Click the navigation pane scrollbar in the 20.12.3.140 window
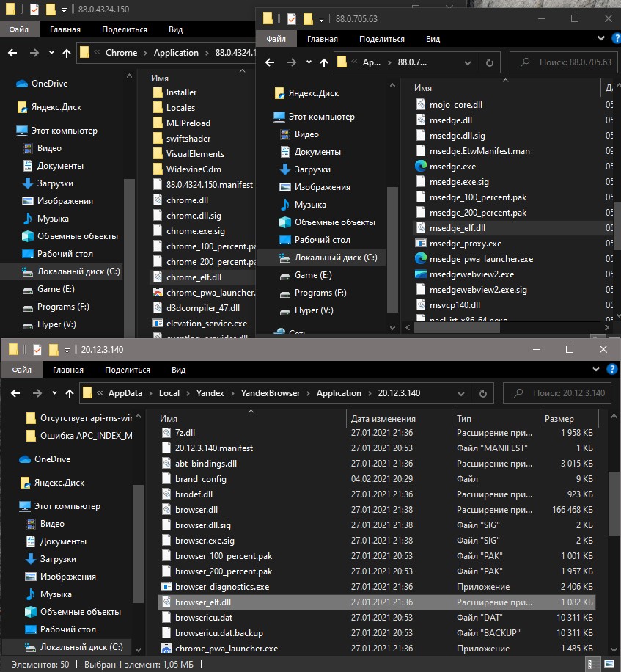 pyautogui.click(x=138, y=544)
